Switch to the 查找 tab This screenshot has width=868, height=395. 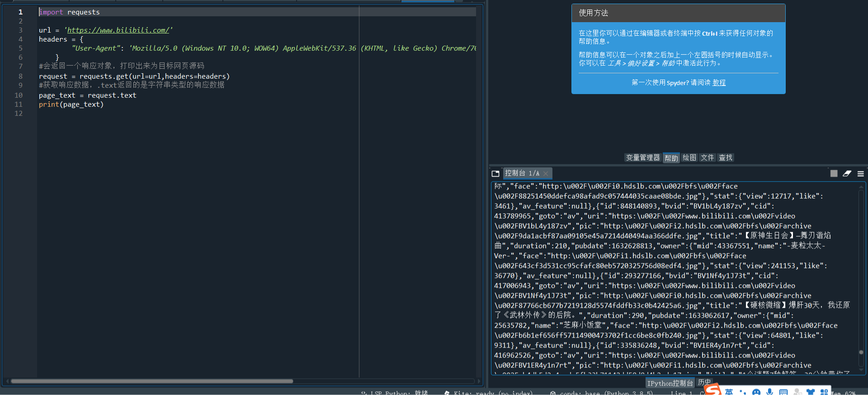[x=726, y=157]
